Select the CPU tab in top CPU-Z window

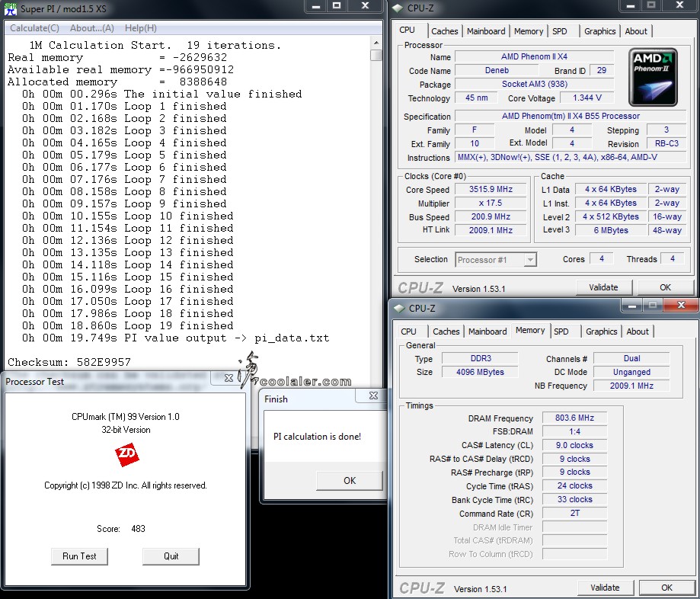tap(408, 30)
